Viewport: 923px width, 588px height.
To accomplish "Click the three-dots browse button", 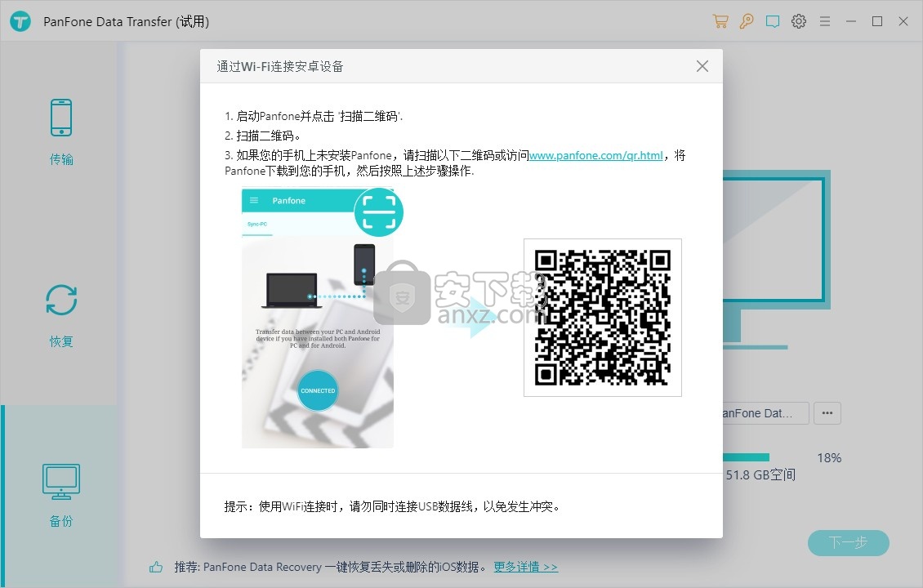I will click(x=827, y=413).
